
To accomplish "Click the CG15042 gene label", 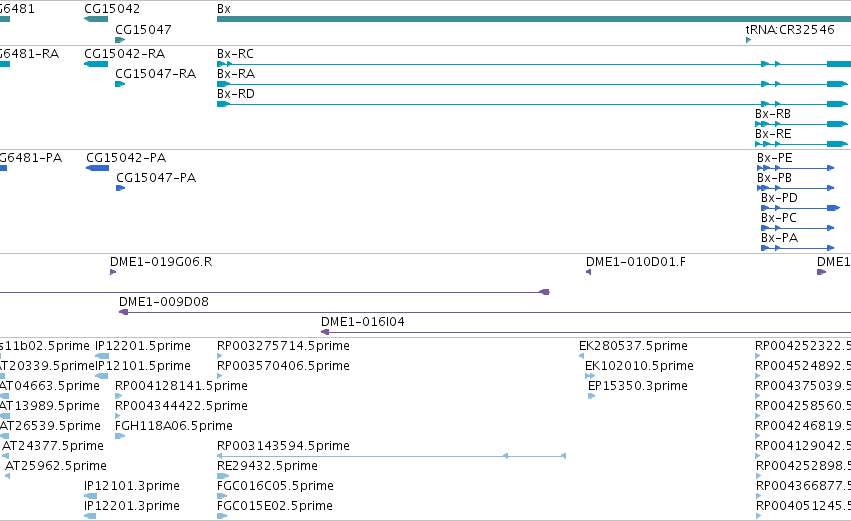I will (112, 9).
